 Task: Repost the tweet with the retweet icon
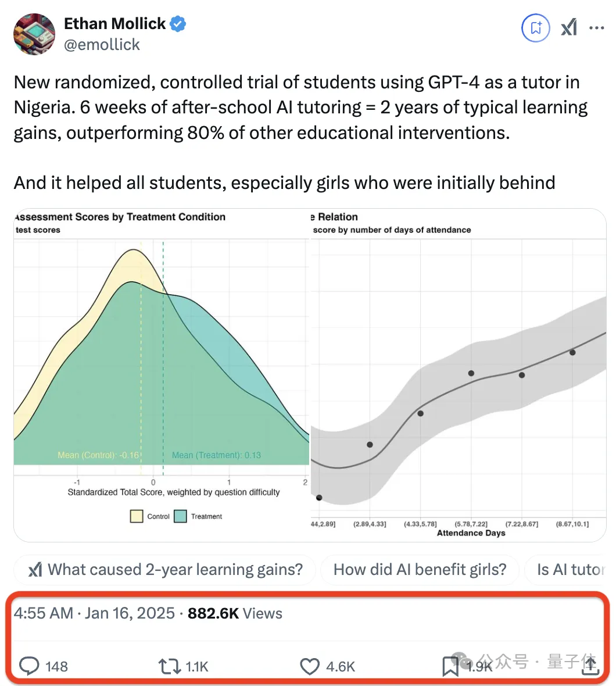(x=170, y=666)
